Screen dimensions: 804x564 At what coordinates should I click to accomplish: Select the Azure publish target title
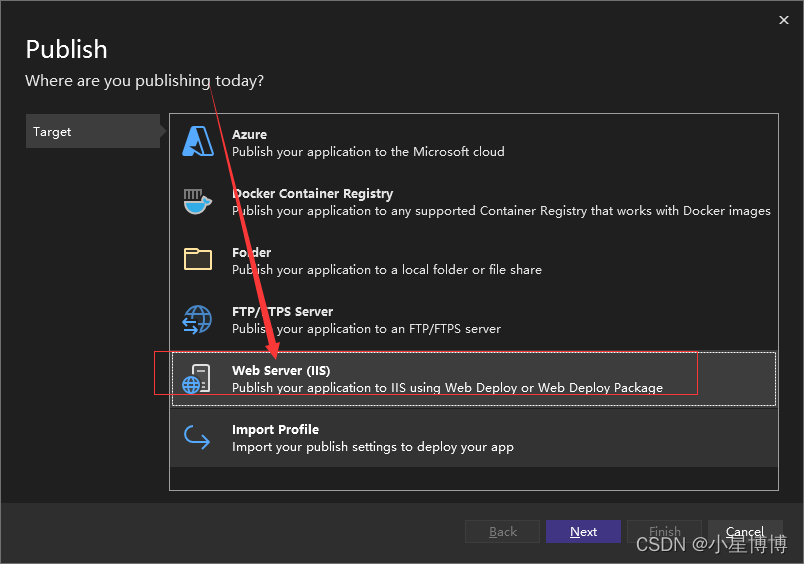coord(249,134)
